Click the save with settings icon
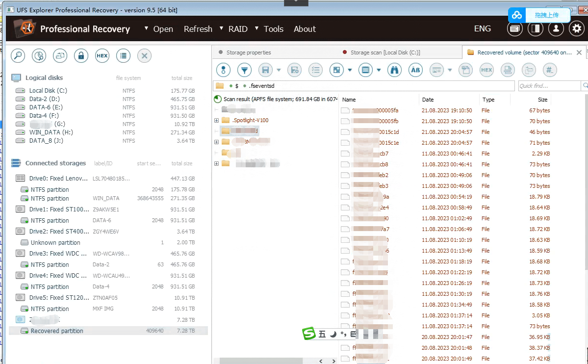Screen dimensions: 588x364 click(x=294, y=70)
